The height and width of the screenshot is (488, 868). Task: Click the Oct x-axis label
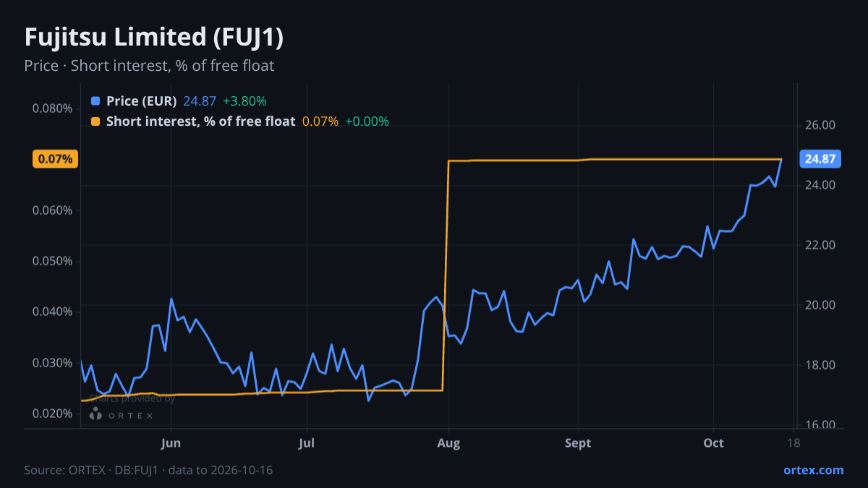click(x=713, y=442)
